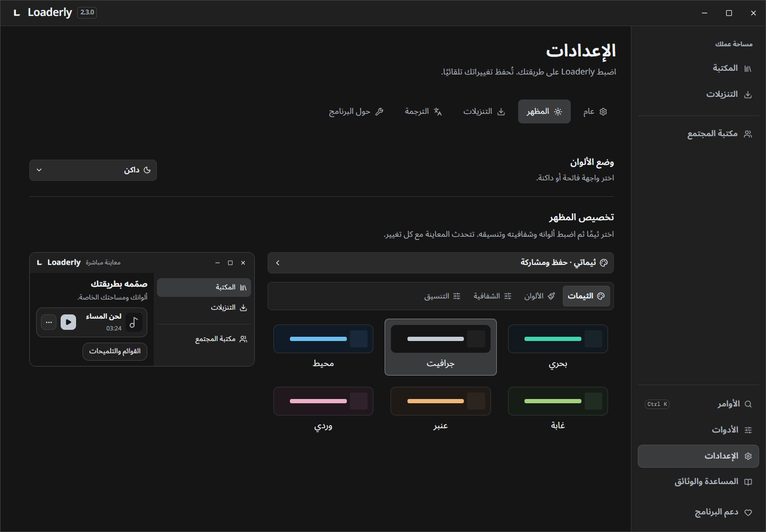Select الإعدادات in the sidebar
Viewport: 766px width, 532px height.
[x=698, y=456]
